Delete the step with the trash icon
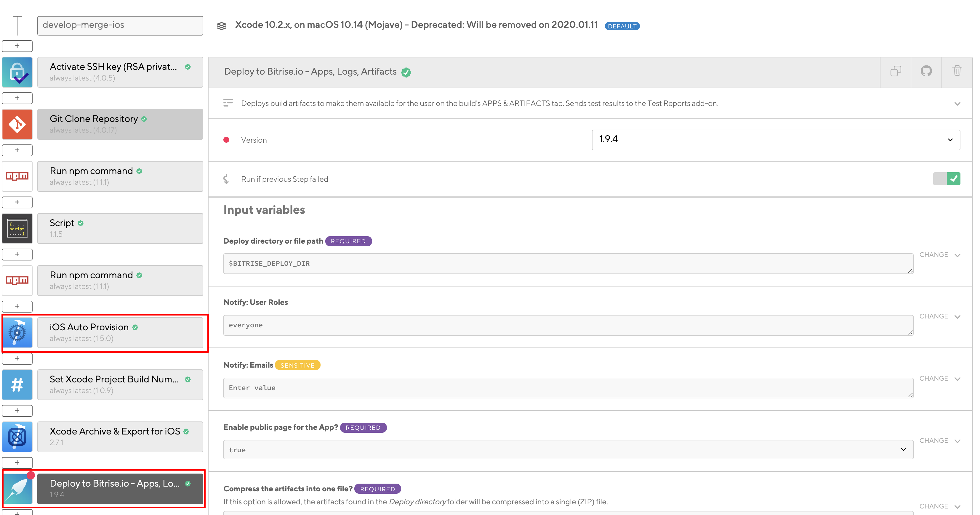This screenshot has height=515, width=980. pyautogui.click(x=957, y=71)
